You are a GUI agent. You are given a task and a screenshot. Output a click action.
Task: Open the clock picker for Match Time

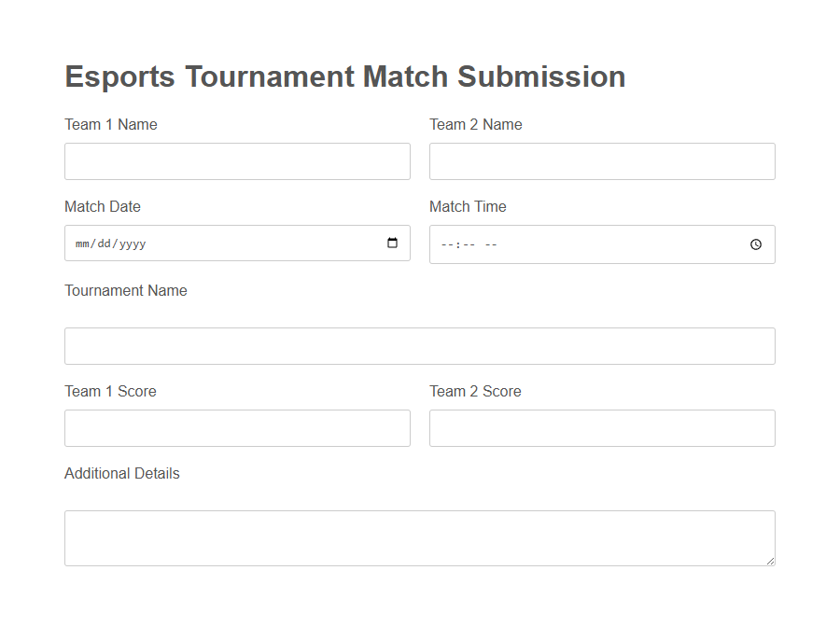[x=755, y=244]
